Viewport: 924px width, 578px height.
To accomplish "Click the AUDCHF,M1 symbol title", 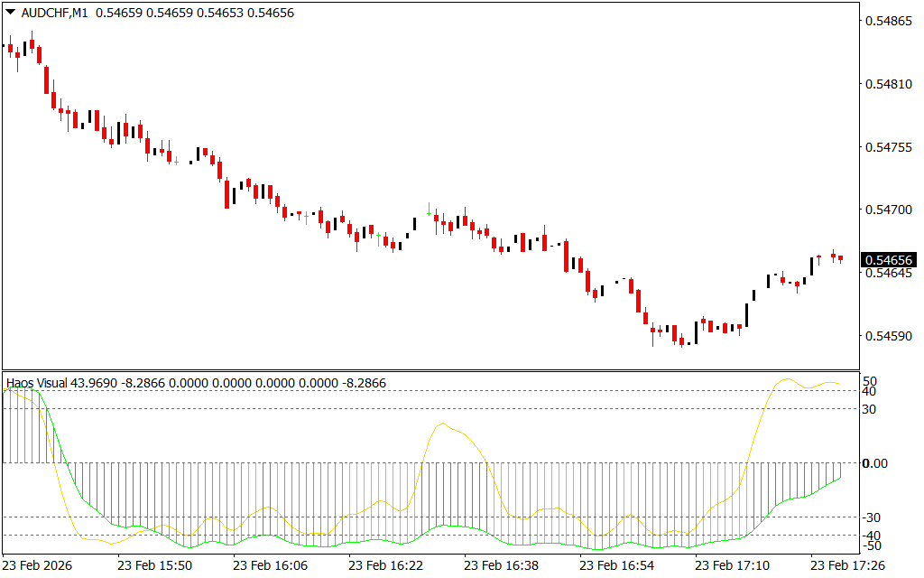I will pyautogui.click(x=53, y=14).
